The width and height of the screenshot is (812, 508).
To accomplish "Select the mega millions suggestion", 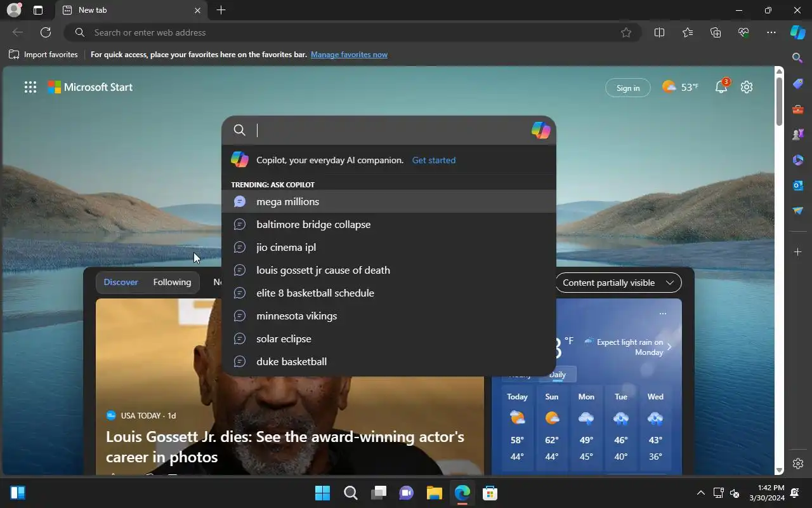I will (x=388, y=201).
